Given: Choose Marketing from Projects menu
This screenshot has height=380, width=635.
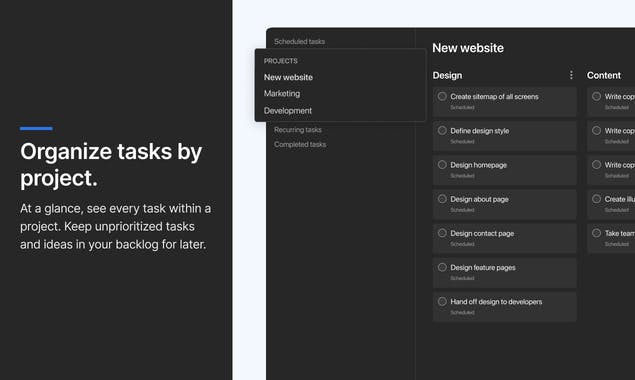Looking at the screenshot, I should [x=282, y=94].
